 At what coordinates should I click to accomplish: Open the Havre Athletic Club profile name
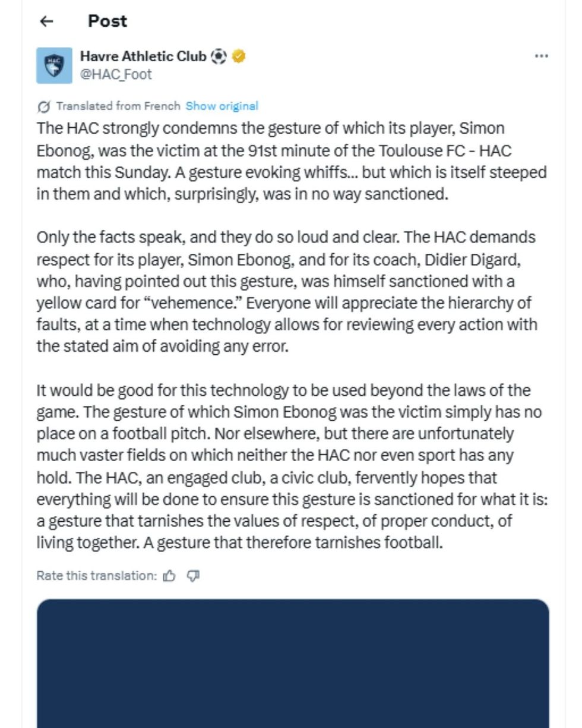[143, 56]
